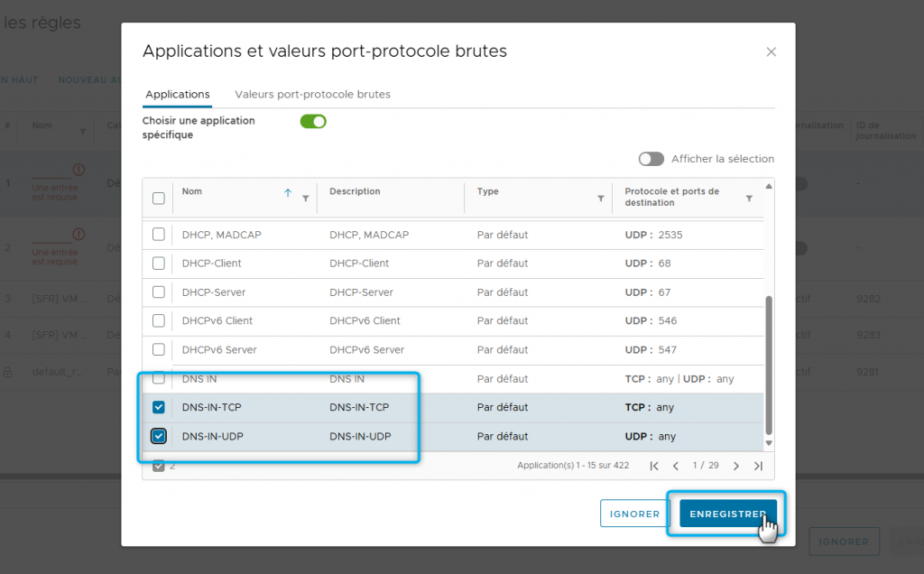Sort by Nom using the arrow icon
This screenshot has height=574, width=924.
[288, 192]
